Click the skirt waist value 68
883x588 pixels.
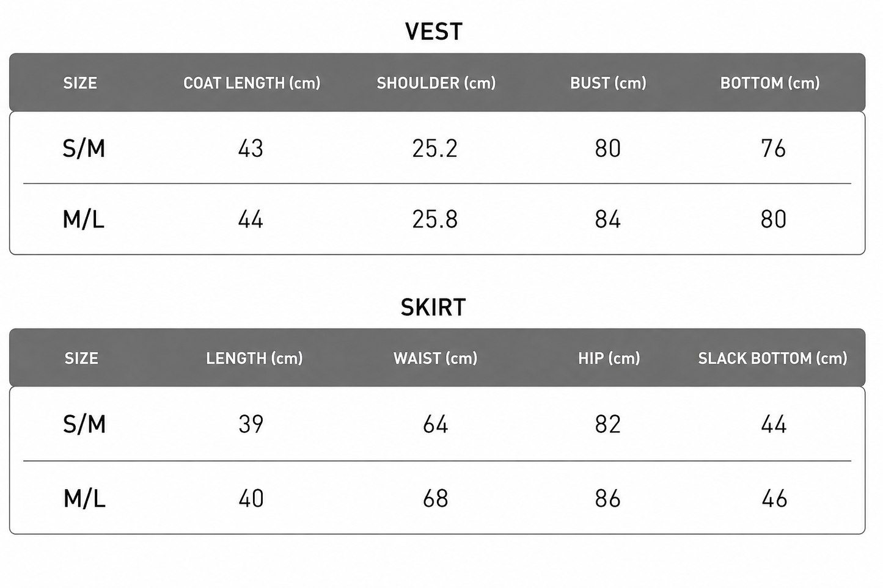(436, 499)
